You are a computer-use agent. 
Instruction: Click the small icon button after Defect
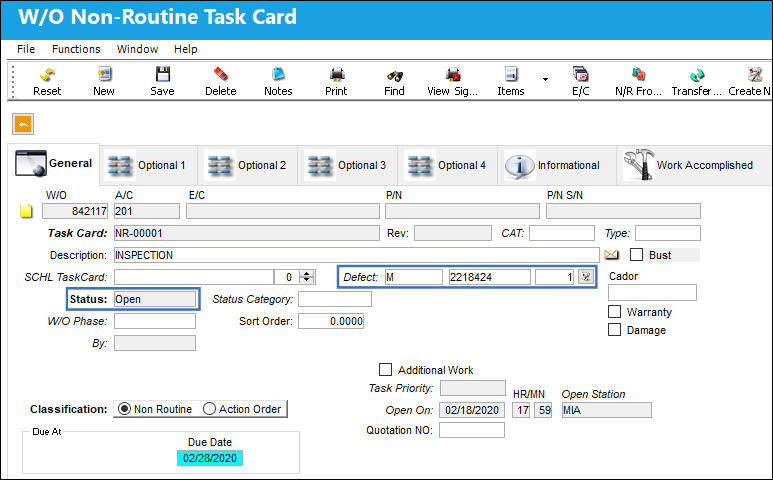586,277
